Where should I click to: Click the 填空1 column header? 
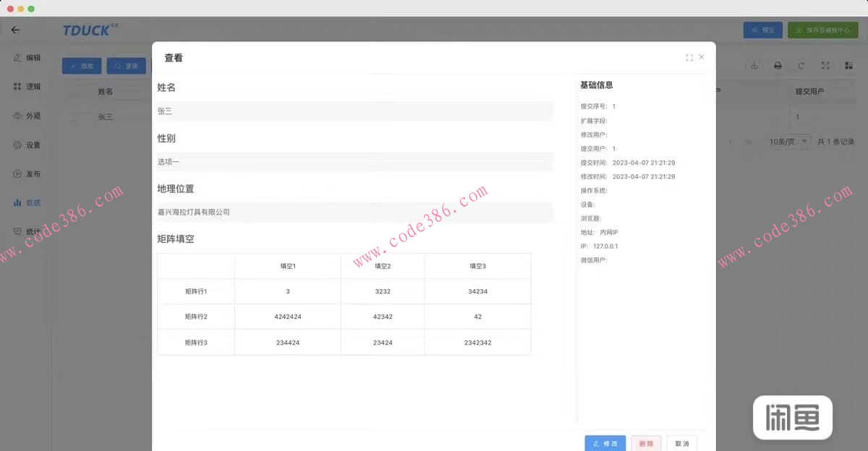288,266
